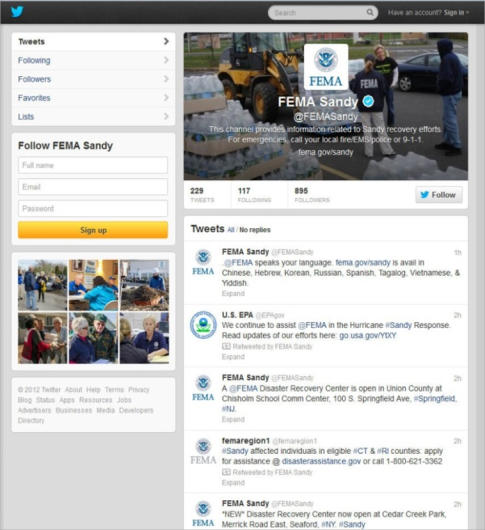The height and width of the screenshot is (530, 485).
Task: Click the femaregion1 tweet avatar
Action: 203,452
